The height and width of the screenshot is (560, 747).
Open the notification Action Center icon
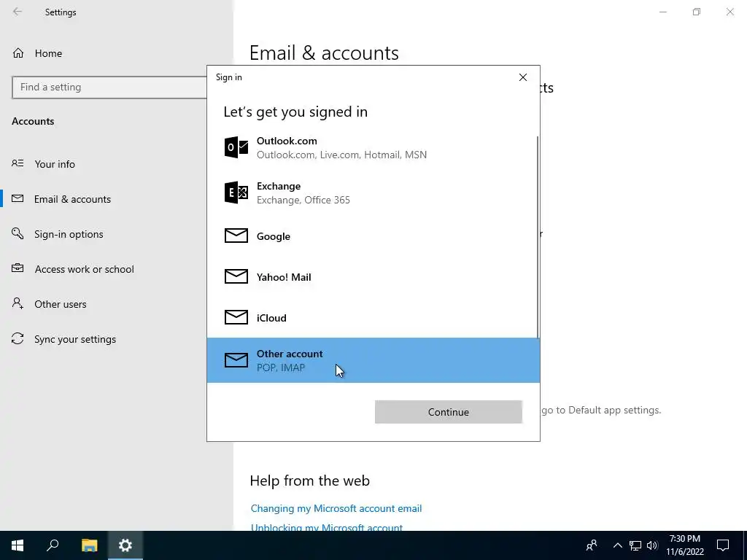(x=723, y=545)
